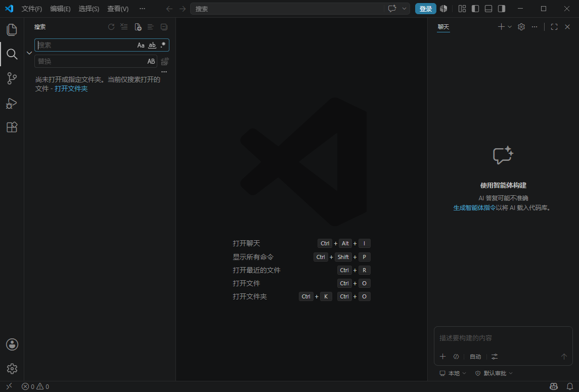Open new chat dropdown chevron
Viewport: 579px width, 392px height.
point(510,27)
